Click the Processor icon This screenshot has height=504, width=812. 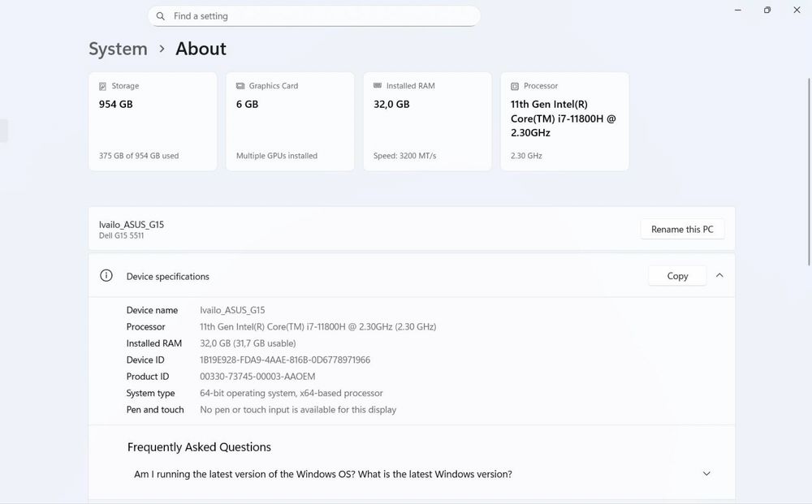(x=515, y=86)
